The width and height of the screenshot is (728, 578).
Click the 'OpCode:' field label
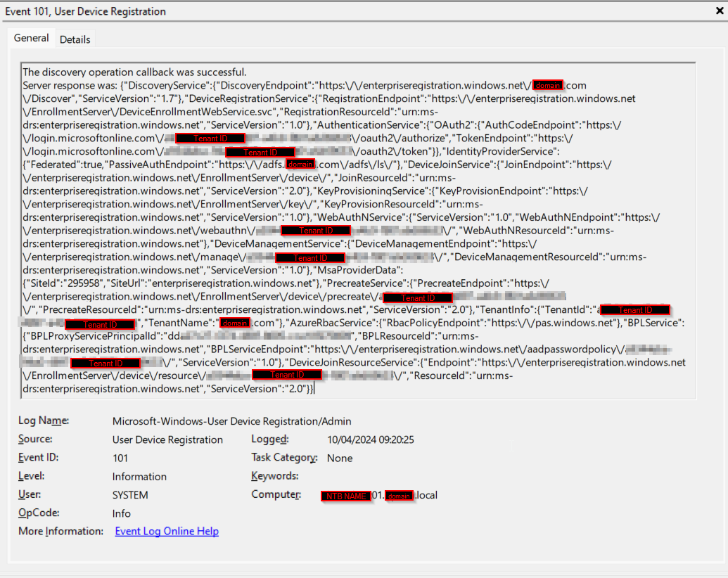(x=39, y=513)
